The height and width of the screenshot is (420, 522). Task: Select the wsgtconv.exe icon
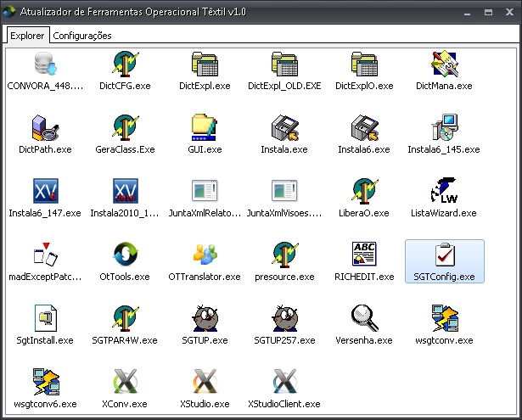tap(444, 320)
